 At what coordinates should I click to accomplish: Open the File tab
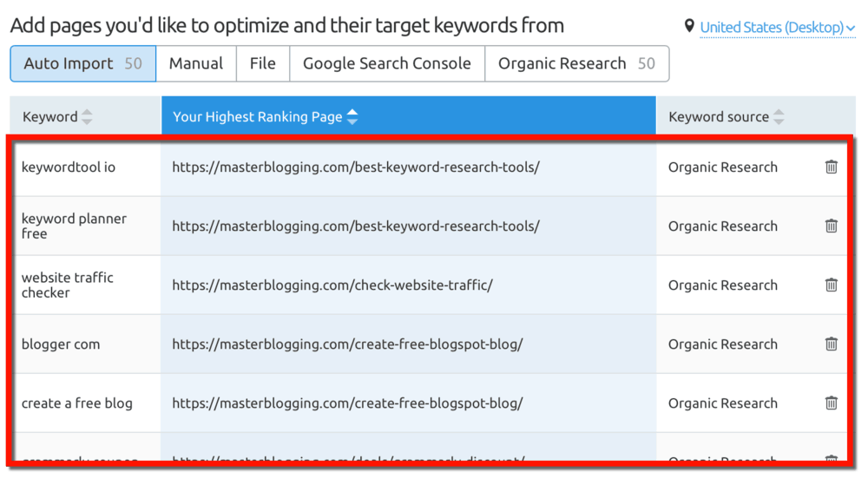[x=263, y=63]
